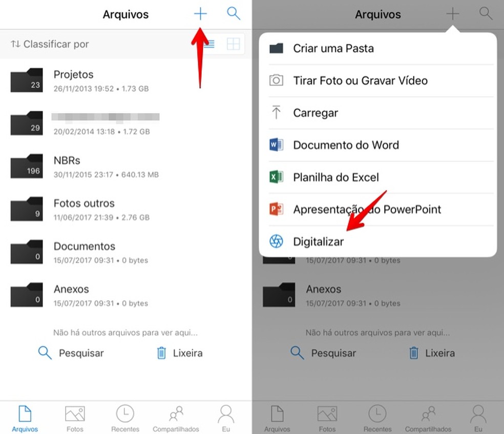Open Classificar por sort options
The width and height of the screenshot is (504, 434).
pyautogui.click(x=50, y=44)
